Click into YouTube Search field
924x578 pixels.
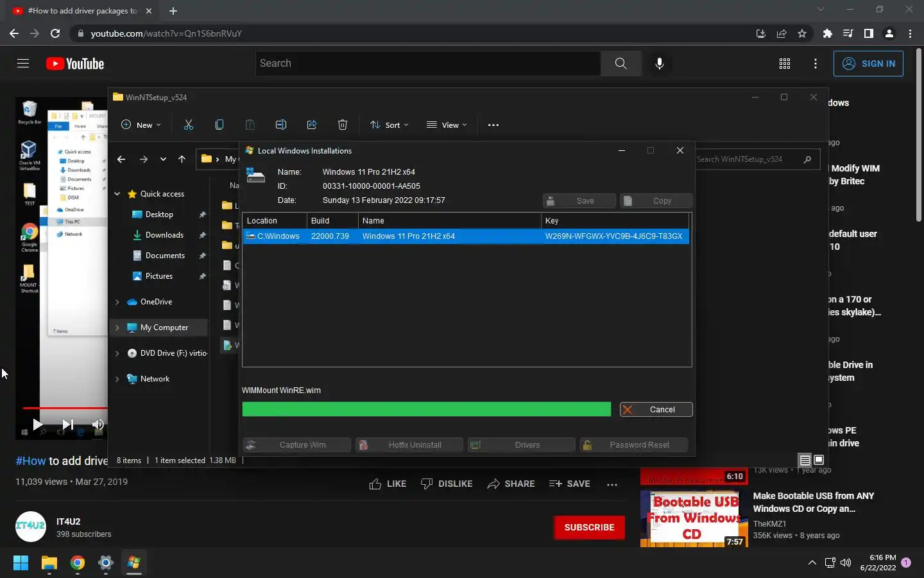(x=428, y=64)
